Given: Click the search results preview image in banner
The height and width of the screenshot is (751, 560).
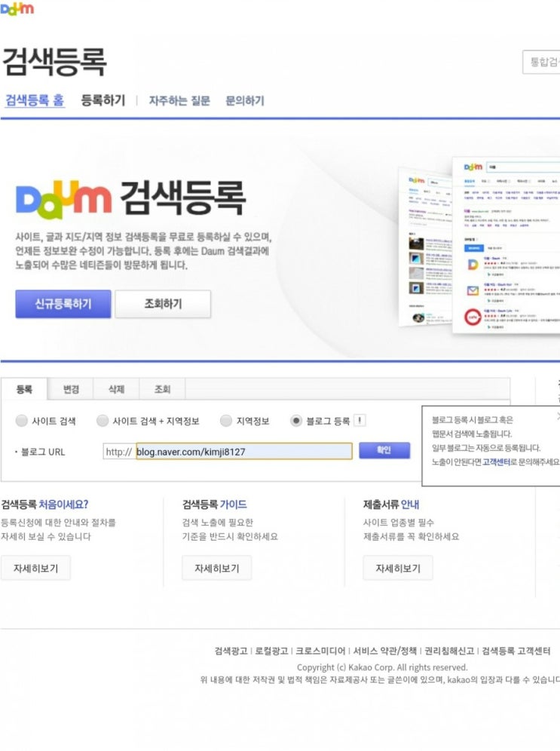Looking at the screenshot, I should (x=479, y=244).
